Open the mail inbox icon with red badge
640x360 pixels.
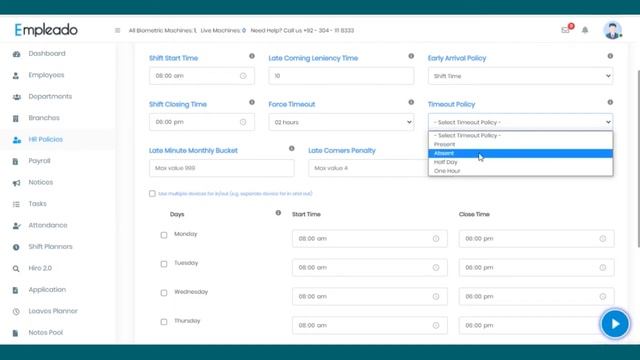pos(567,29)
